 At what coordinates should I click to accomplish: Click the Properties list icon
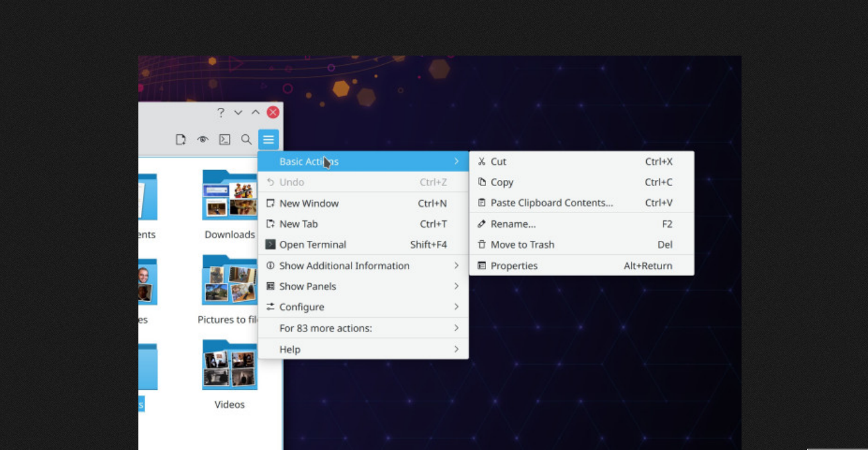[x=482, y=265]
